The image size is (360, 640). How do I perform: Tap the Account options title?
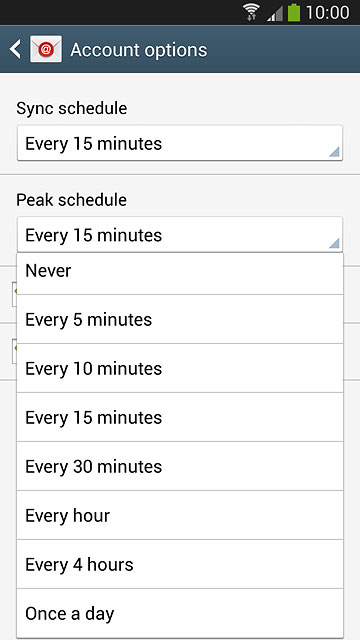[139, 50]
